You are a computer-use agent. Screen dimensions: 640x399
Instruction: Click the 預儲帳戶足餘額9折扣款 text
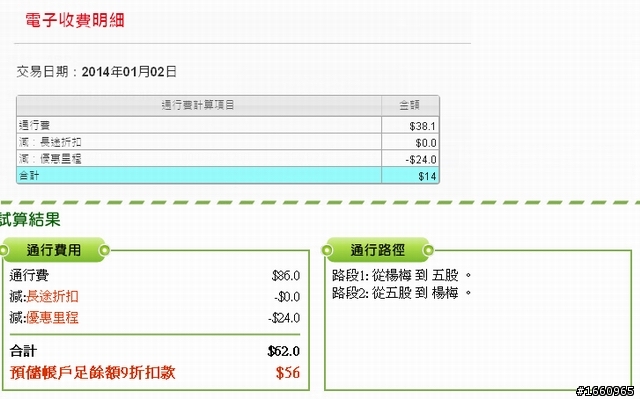tap(93, 372)
